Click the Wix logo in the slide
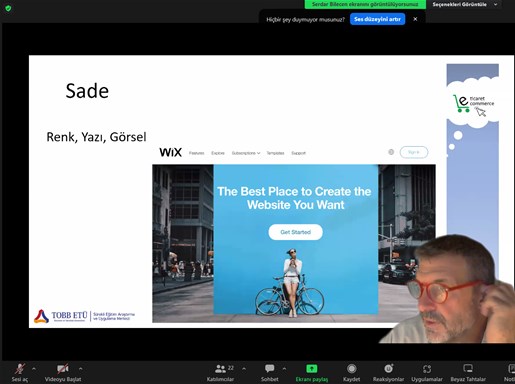This screenshot has height=384, width=515. point(170,152)
